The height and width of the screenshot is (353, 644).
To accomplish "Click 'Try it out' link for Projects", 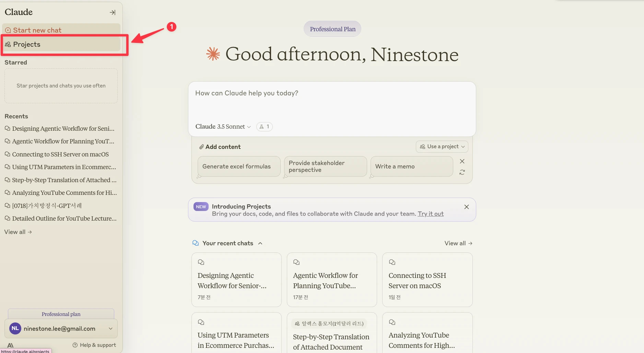I will (x=431, y=214).
